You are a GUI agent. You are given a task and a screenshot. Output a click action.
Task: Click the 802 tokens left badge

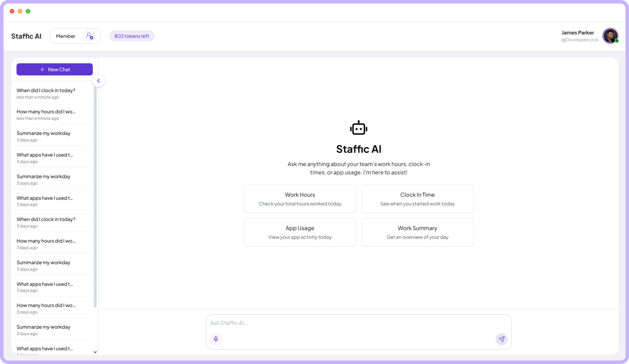[x=132, y=36]
